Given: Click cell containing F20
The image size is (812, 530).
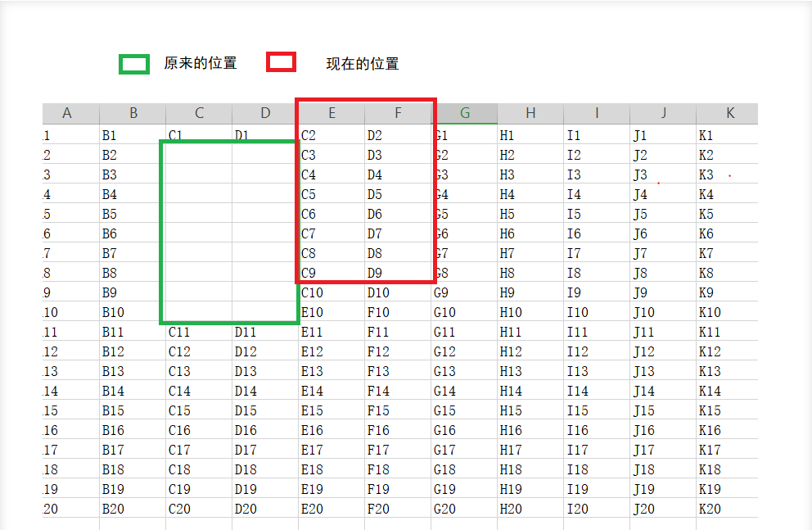Looking at the screenshot, I should click(398, 509).
